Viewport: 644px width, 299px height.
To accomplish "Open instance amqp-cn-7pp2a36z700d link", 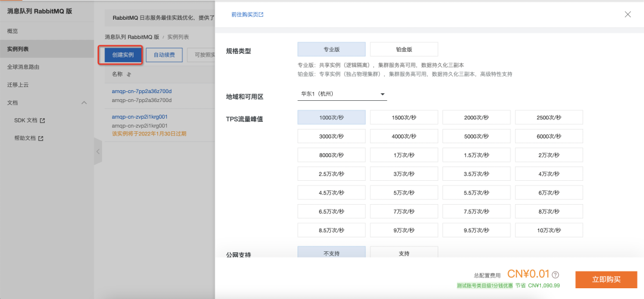I will coord(142,91).
